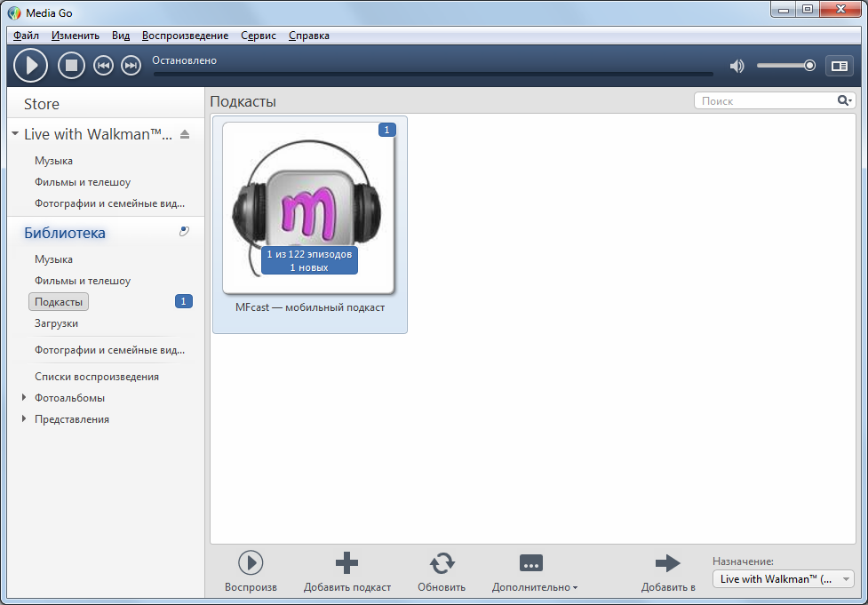Expand the Фотоальбомы tree node
Screen dimensions: 868x605
coord(24,397)
